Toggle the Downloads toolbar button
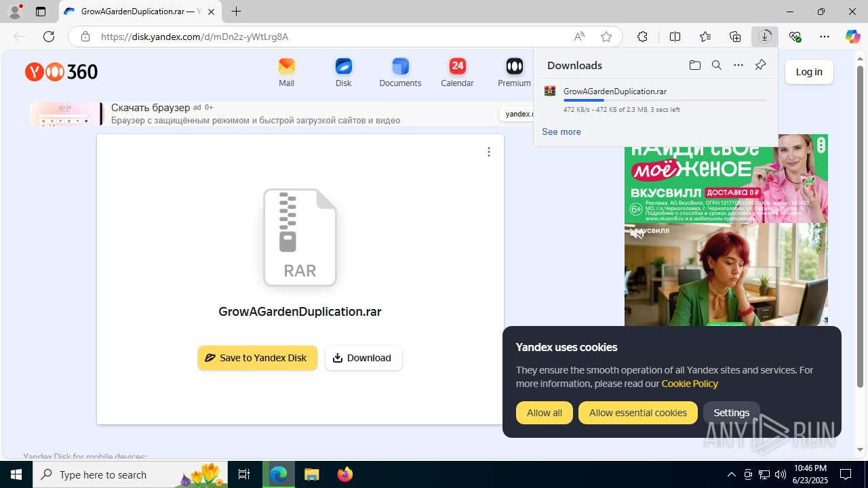 765,37
